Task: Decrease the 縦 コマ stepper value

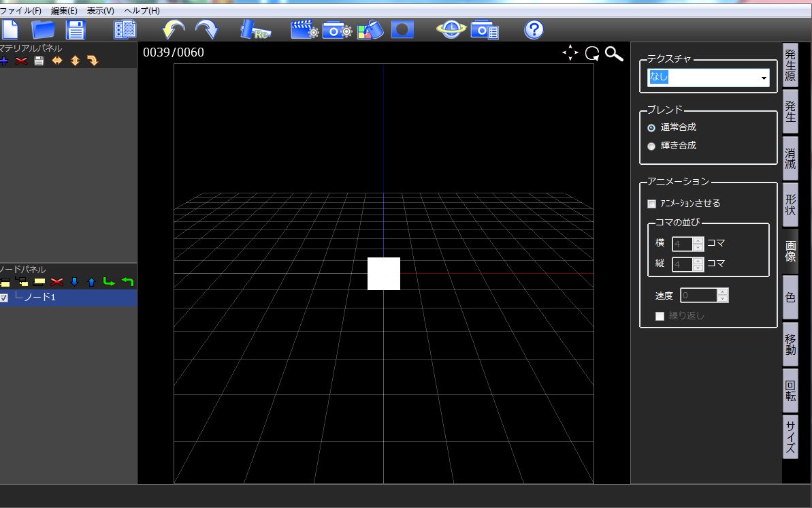Action: click(698, 268)
